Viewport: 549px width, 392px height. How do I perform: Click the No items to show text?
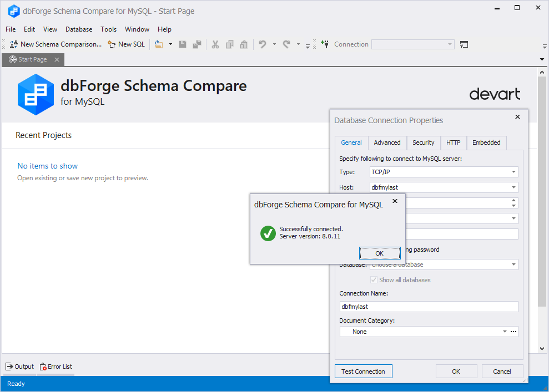click(48, 166)
